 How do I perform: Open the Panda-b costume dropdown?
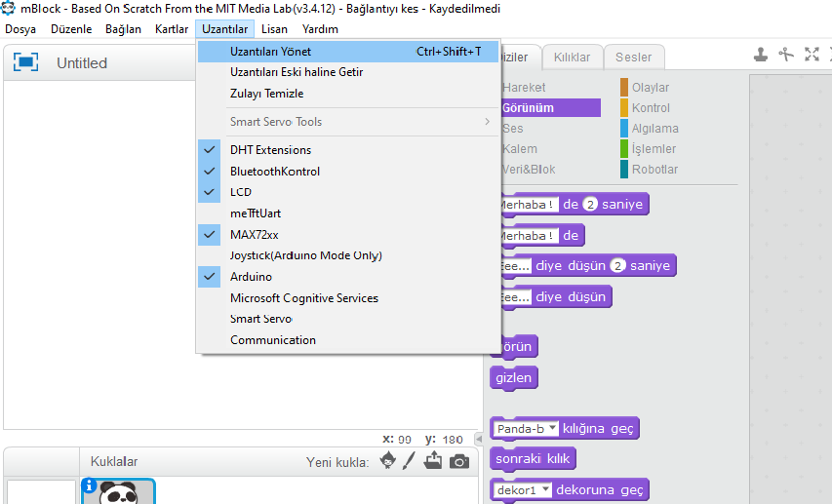click(552, 428)
